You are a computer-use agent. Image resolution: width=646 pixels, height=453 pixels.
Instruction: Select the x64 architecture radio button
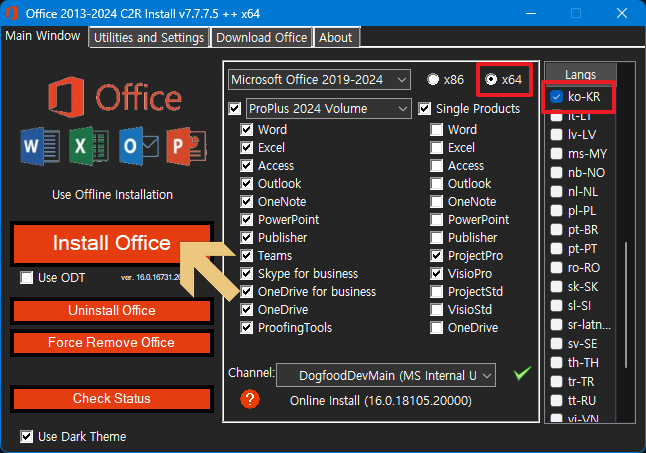tap(491, 79)
